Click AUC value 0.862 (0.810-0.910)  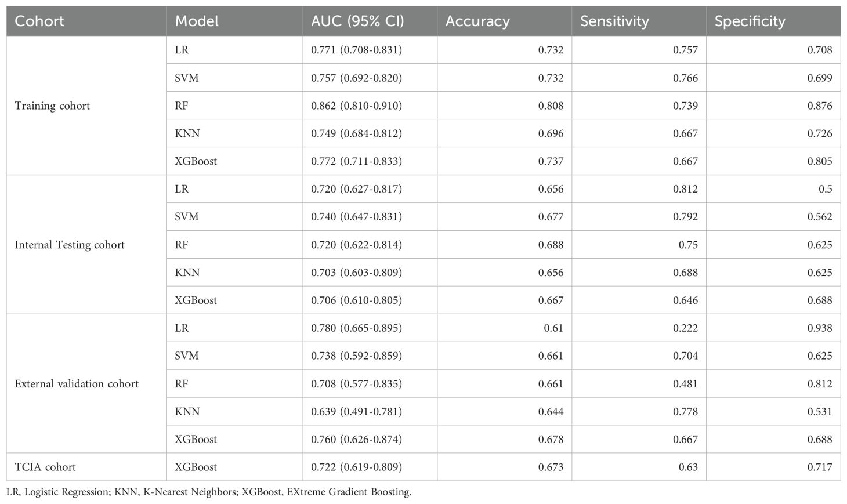tap(356, 106)
